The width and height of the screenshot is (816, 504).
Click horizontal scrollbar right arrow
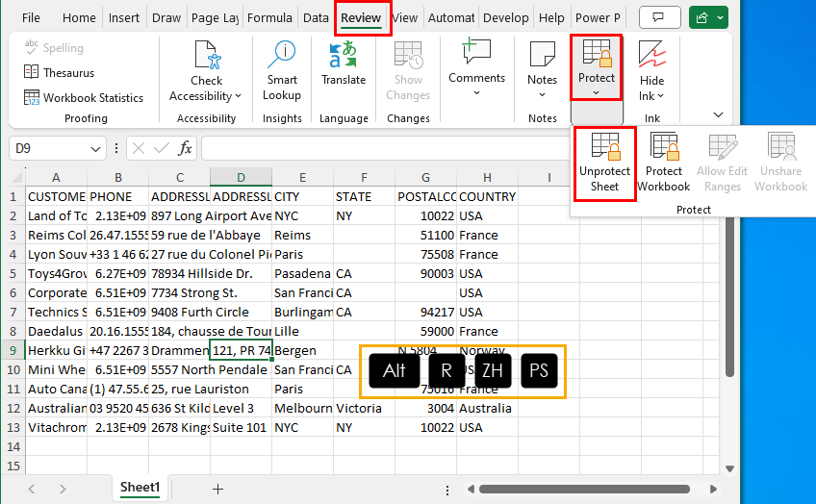tap(713, 489)
